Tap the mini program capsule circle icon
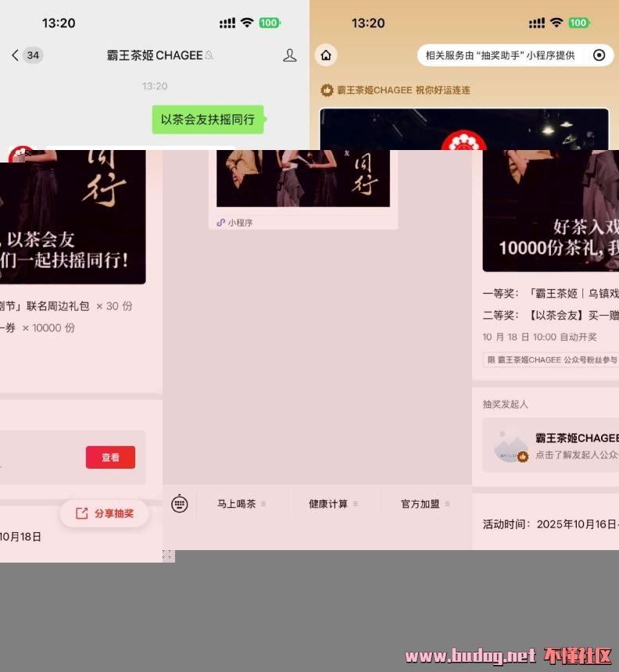Viewport: 619px width, 672px height. 599,55
